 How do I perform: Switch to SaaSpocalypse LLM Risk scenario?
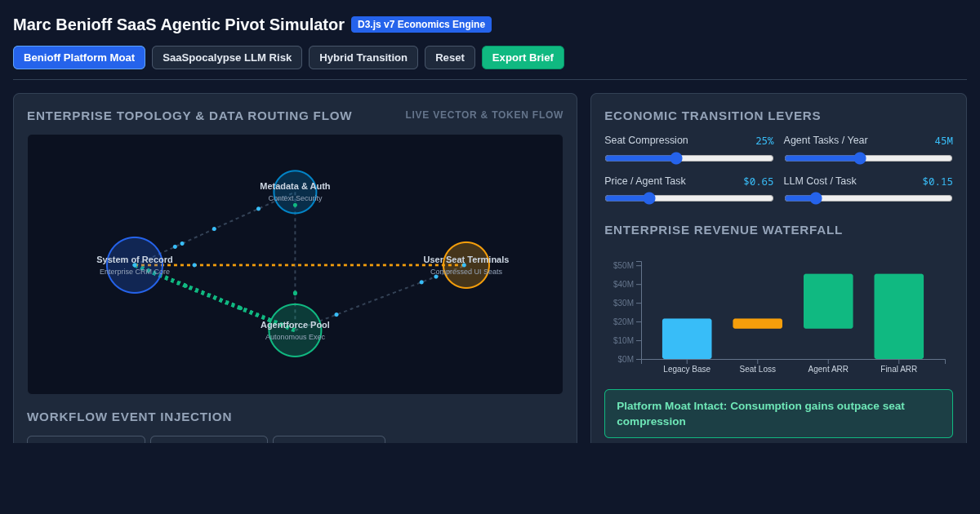227,58
